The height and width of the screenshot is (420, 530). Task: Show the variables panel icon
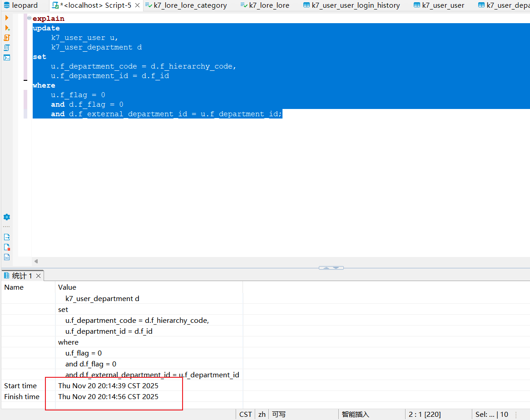click(7, 257)
